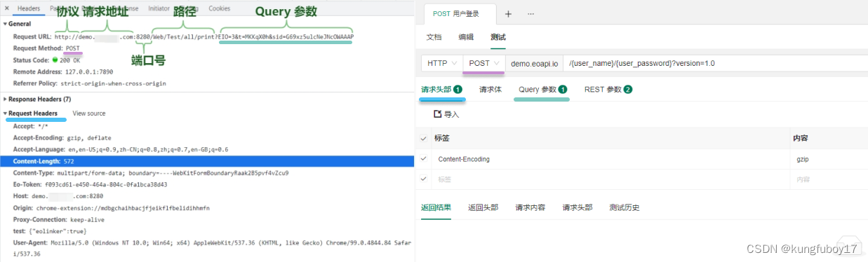Select the Origin chrome-extension header row
Viewport: 868px width, 262px height.
[x=111, y=208]
